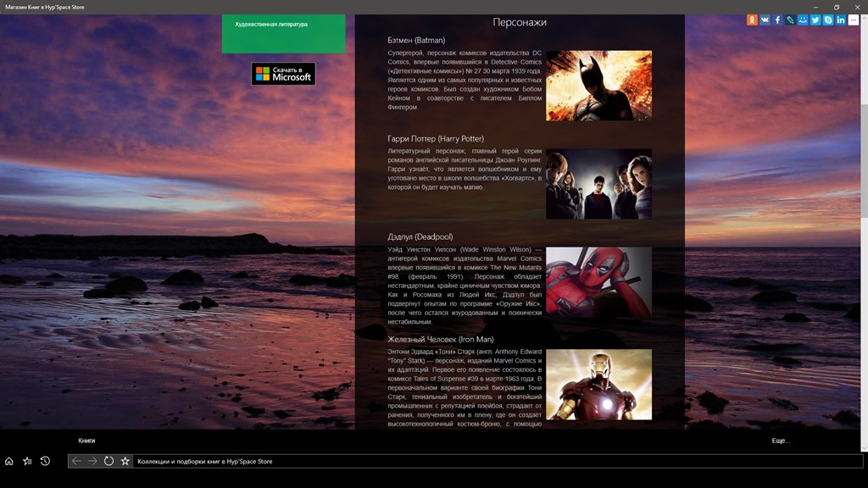Restore the window size

coord(837,7)
